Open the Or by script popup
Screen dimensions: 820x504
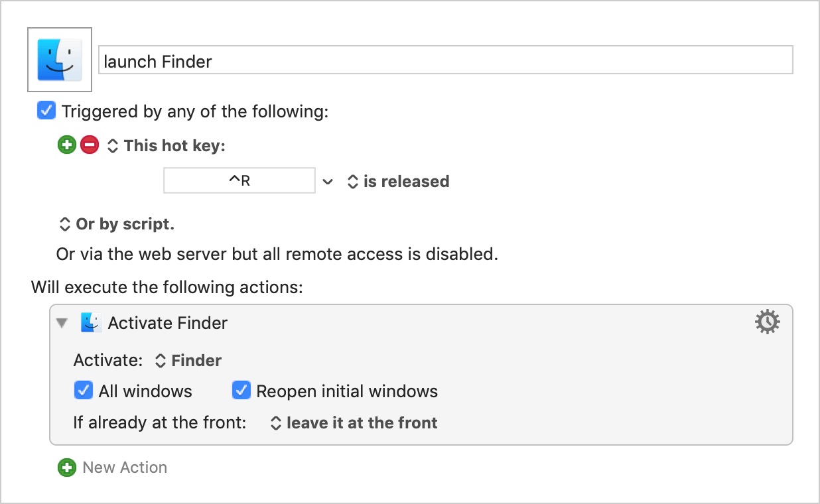coord(117,224)
